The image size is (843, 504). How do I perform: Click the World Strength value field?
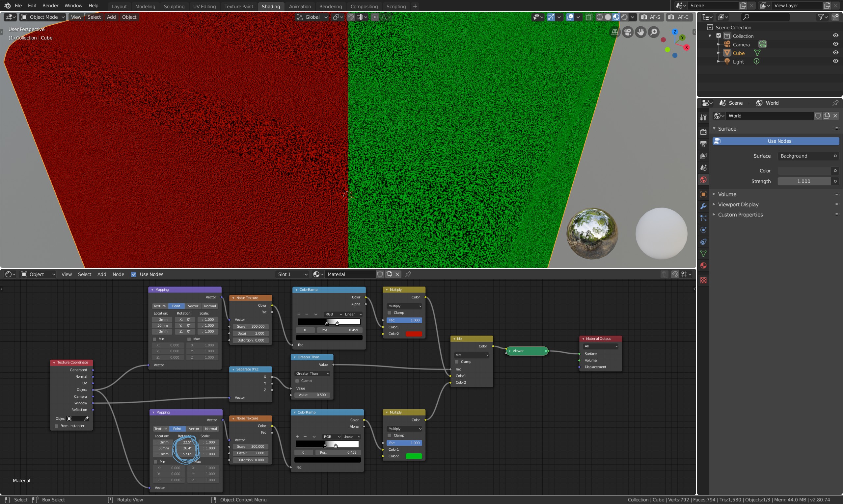point(804,181)
